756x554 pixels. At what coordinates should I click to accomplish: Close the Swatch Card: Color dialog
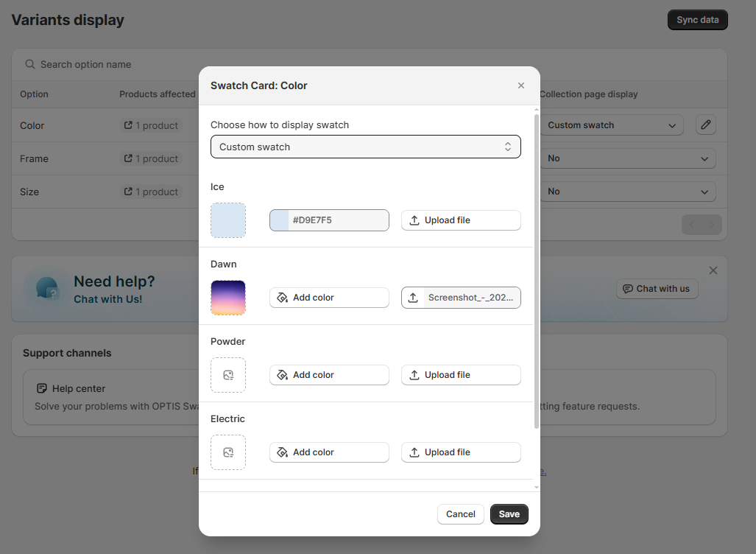(520, 85)
